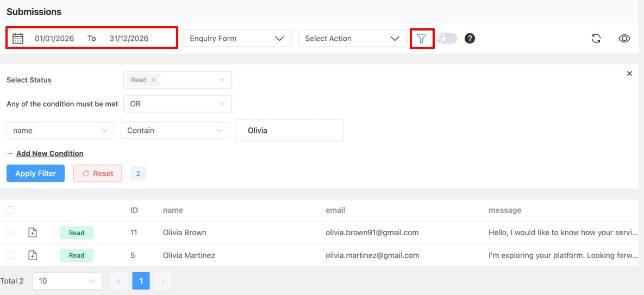Refresh the submissions list
Viewport: 644px width, 295px height.
pos(596,38)
